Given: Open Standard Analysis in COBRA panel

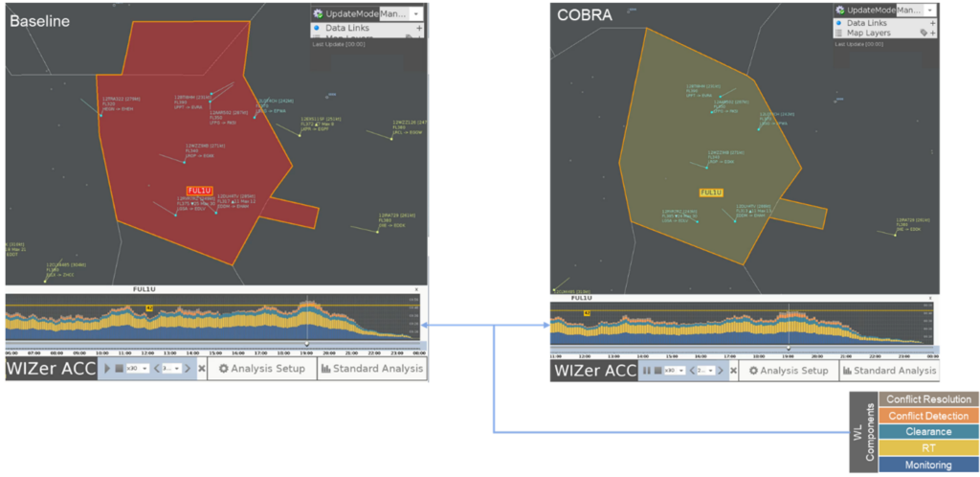Looking at the screenshot, I should tap(889, 370).
